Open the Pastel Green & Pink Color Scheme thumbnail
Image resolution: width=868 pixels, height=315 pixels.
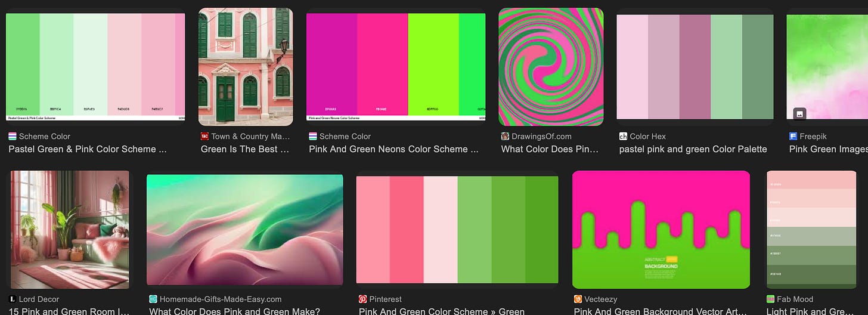[95, 67]
